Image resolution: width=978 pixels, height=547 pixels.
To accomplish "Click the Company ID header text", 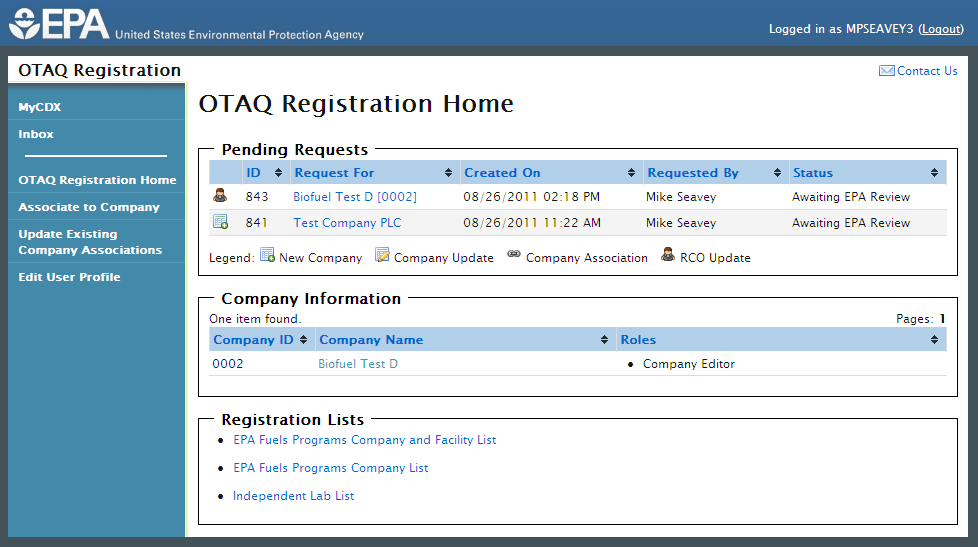I will (253, 339).
